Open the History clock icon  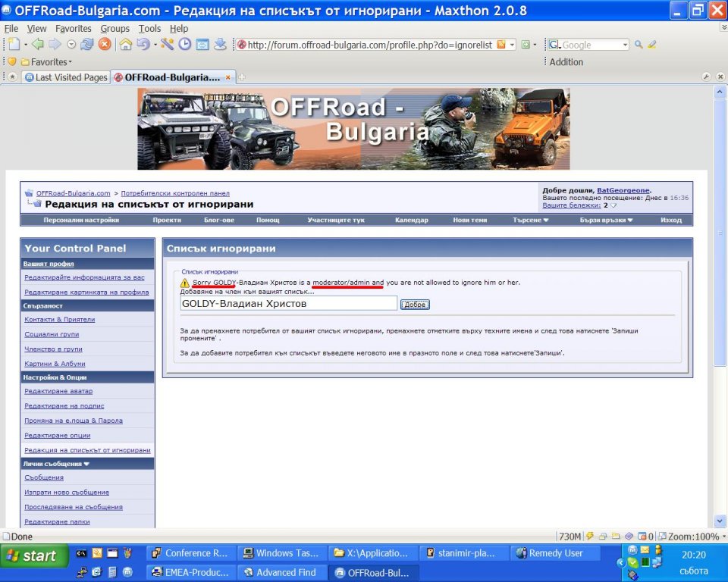[x=185, y=45]
